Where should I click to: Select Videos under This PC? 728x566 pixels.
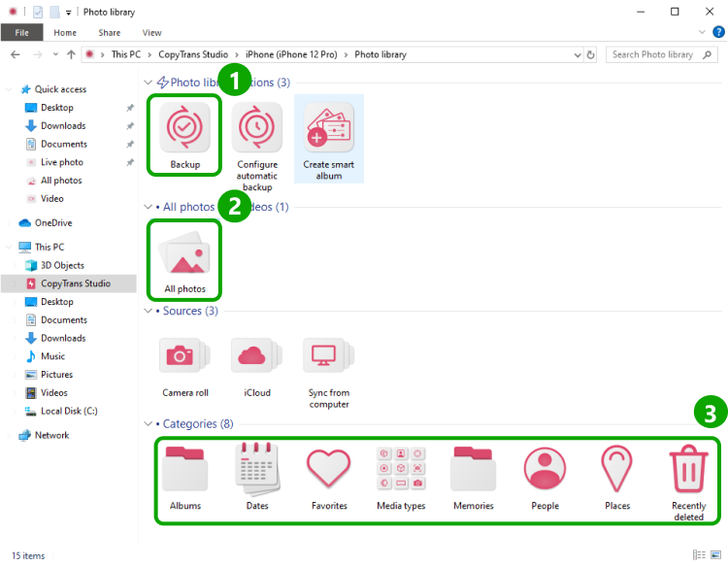(53, 393)
